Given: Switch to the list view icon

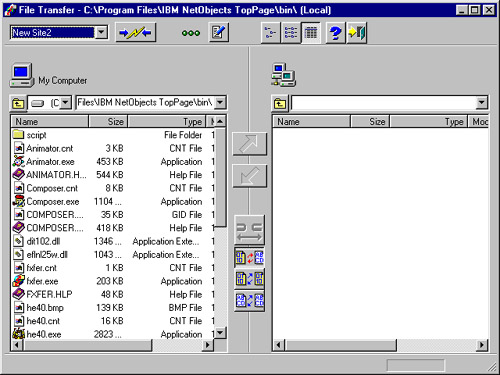Looking at the screenshot, I should (x=291, y=33).
